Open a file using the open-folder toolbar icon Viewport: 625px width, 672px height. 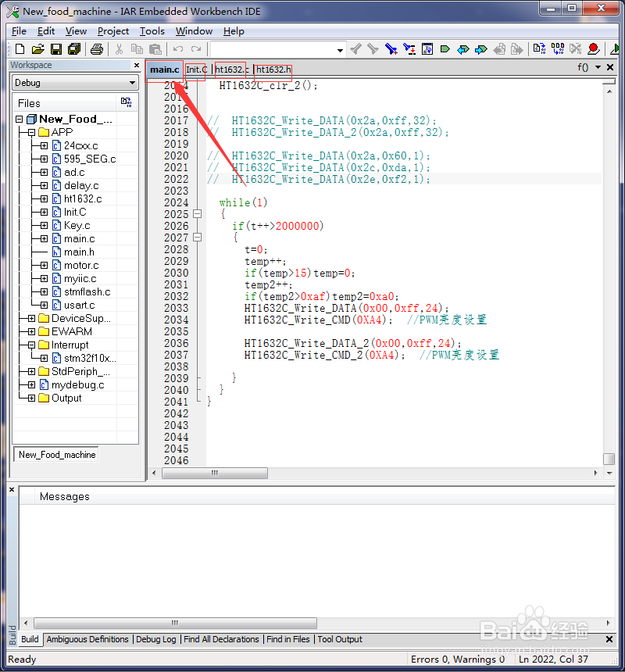click(37, 49)
